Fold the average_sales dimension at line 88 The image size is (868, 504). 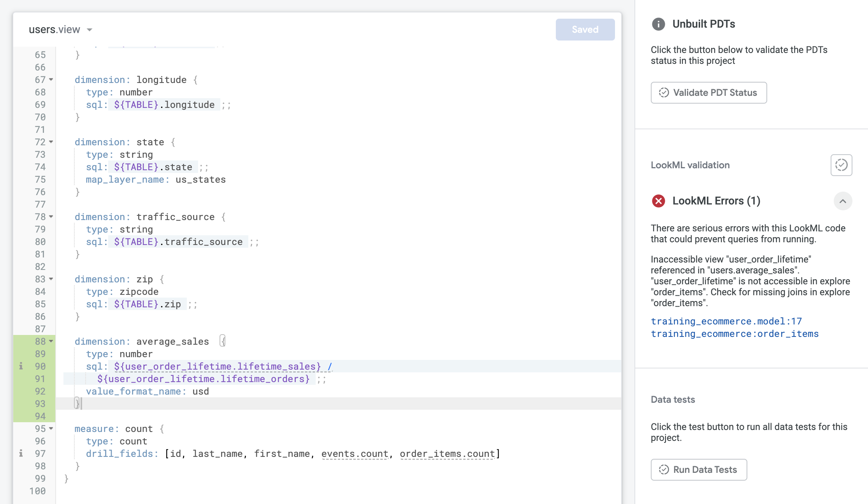(51, 341)
